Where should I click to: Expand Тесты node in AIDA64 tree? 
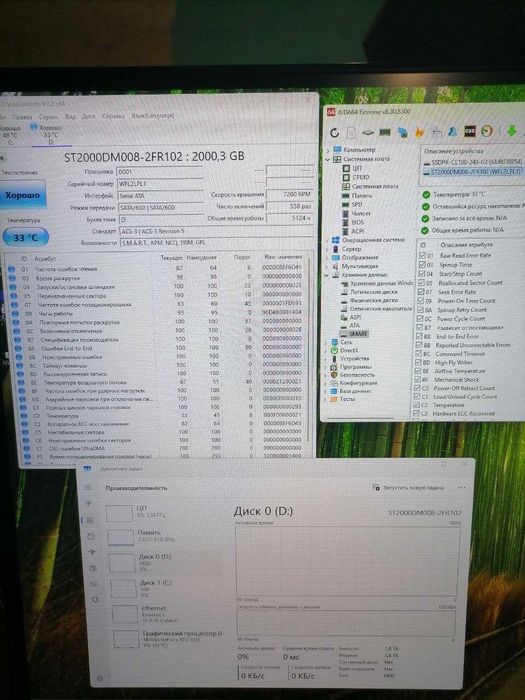pos(326,399)
